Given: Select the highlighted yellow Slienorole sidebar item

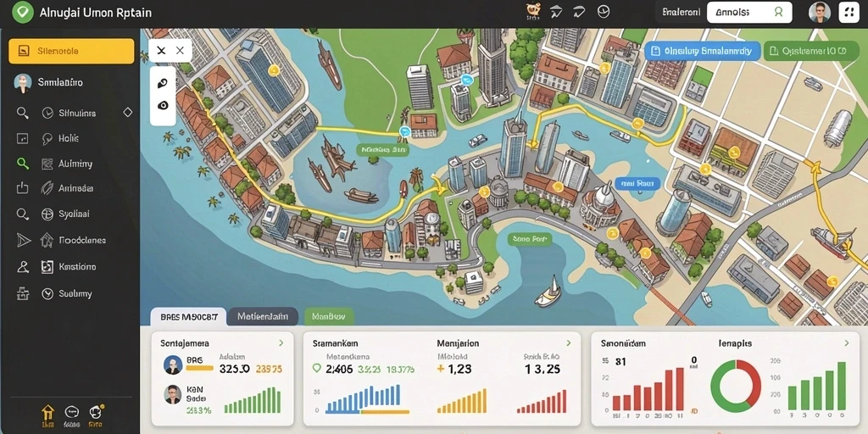Looking at the screenshot, I should pyautogui.click(x=71, y=52).
